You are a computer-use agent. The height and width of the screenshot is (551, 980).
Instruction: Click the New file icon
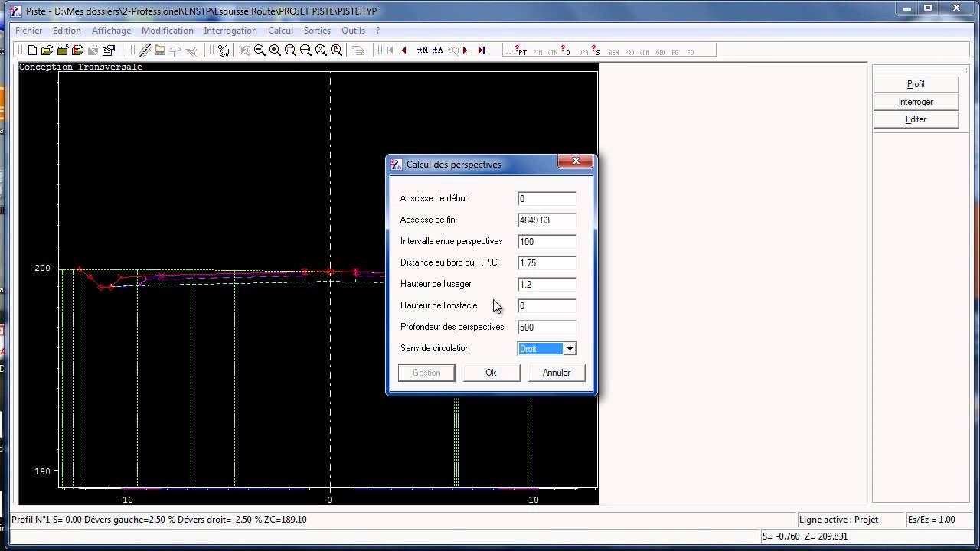32,51
